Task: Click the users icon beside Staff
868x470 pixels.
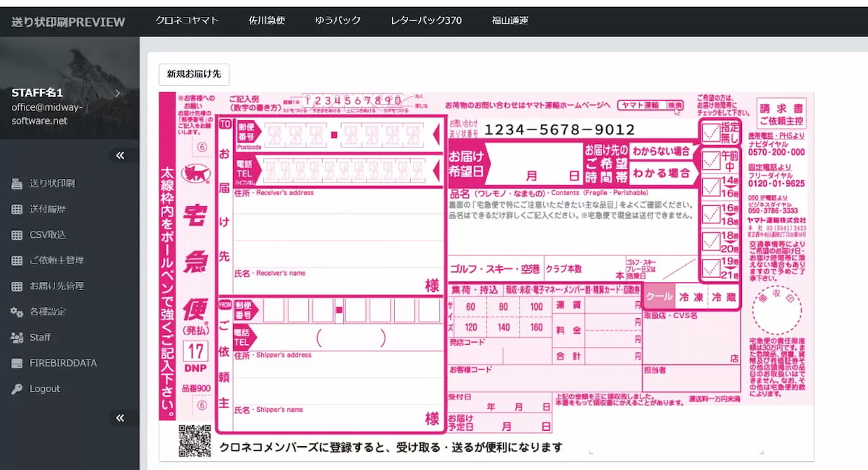Action: (x=17, y=337)
